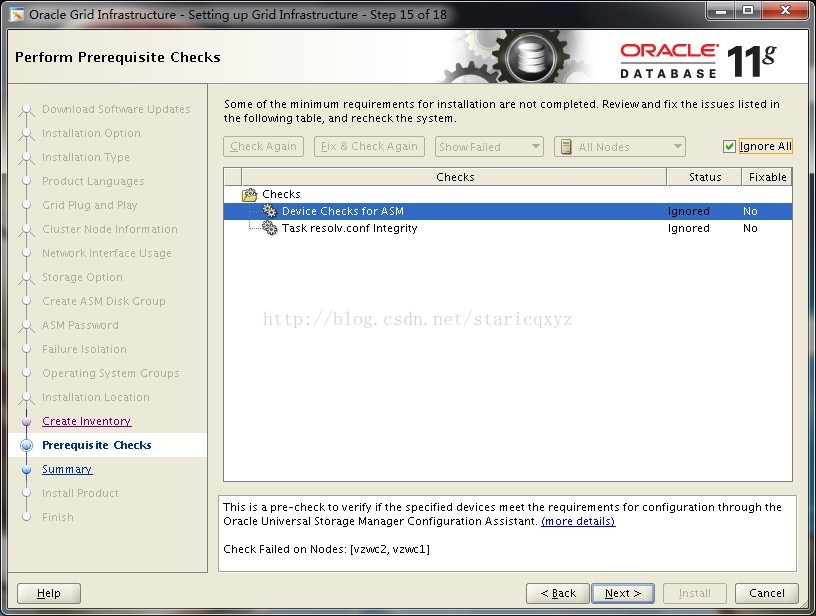816x616 pixels.
Task: Click the Checks folder icon in the tree
Action: (250, 195)
